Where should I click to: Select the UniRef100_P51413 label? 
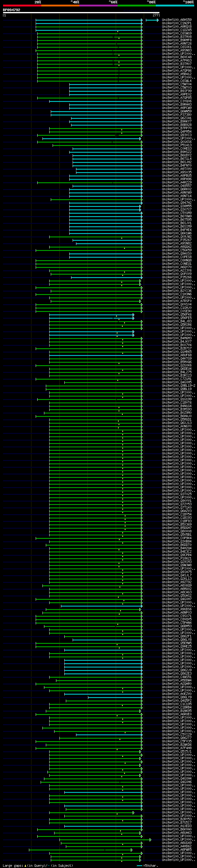(x=177, y=145)
